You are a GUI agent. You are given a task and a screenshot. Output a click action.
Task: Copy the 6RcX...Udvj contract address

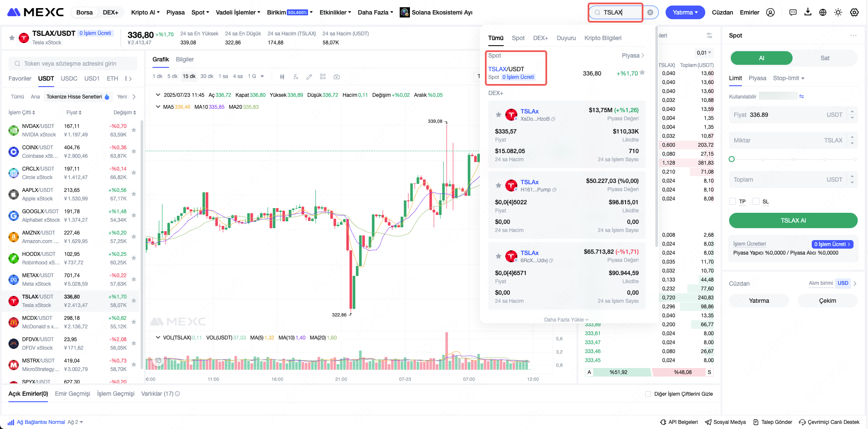click(x=551, y=261)
